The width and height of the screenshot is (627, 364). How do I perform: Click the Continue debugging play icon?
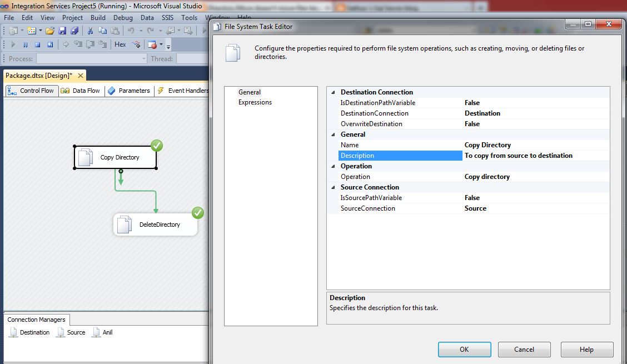[13, 44]
